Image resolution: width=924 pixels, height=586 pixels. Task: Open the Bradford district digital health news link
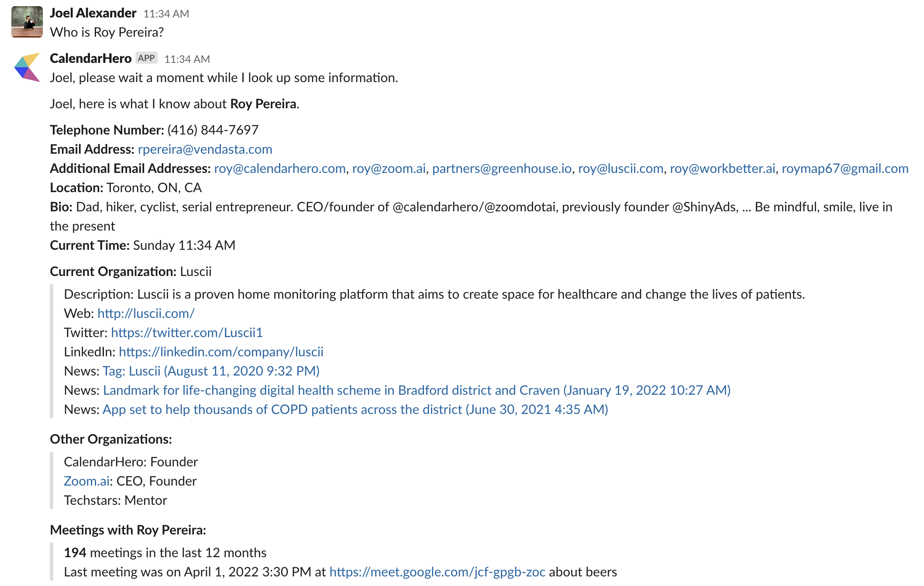click(417, 390)
